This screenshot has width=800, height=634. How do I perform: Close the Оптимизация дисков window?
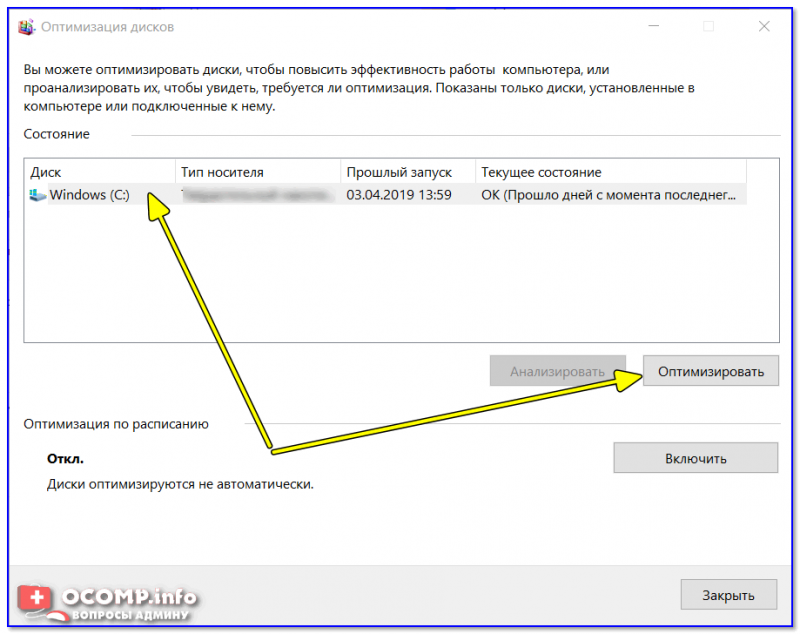tap(764, 27)
